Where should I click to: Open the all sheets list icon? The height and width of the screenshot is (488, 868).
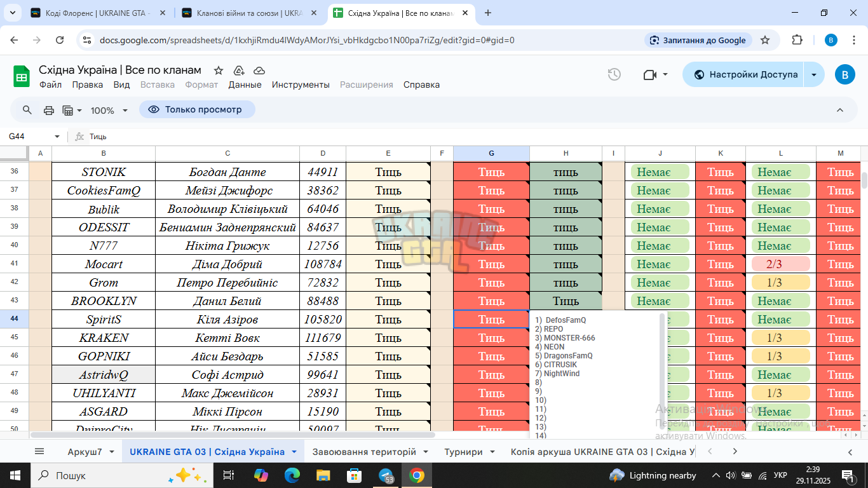pos(39,451)
